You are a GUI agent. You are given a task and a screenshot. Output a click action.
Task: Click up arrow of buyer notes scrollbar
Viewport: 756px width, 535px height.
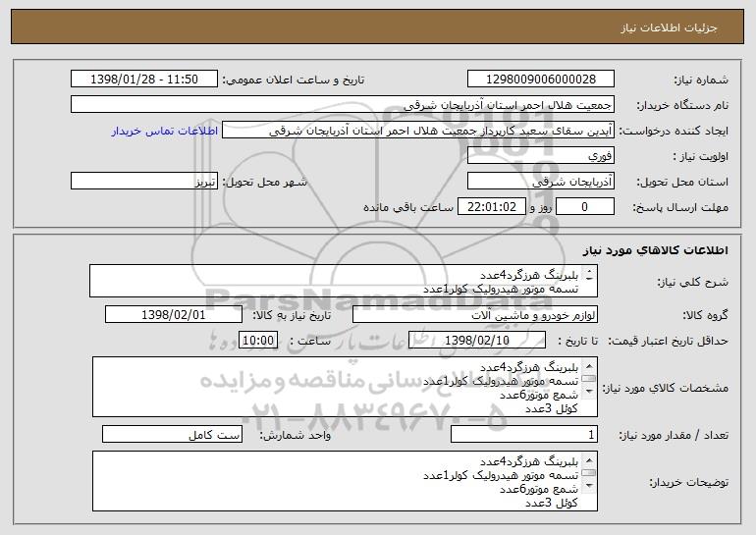[589, 459]
